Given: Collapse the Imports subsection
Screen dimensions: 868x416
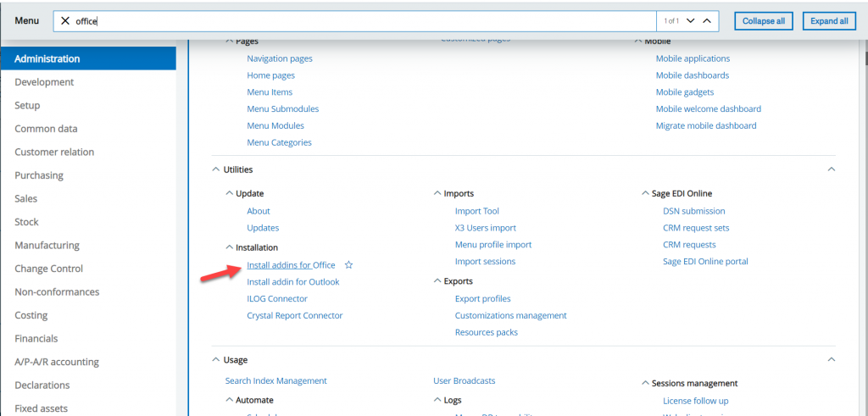Looking at the screenshot, I should 437,194.
